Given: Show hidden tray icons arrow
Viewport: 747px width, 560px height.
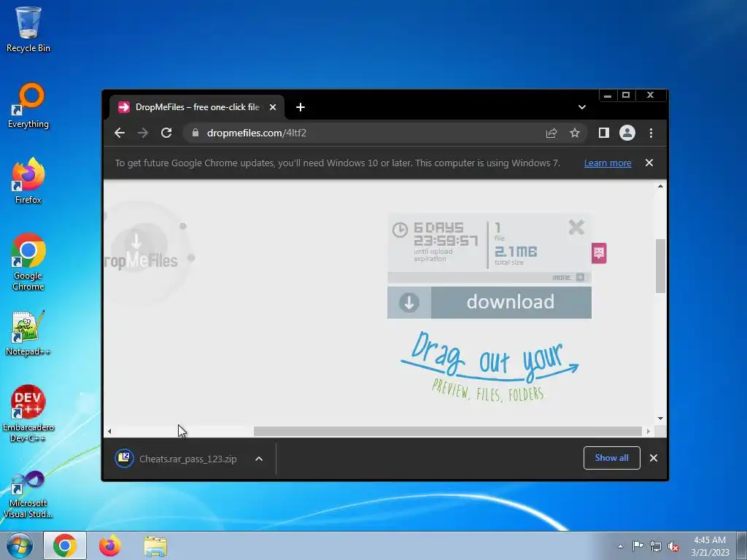Looking at the screenshot, I should [620, 546].
